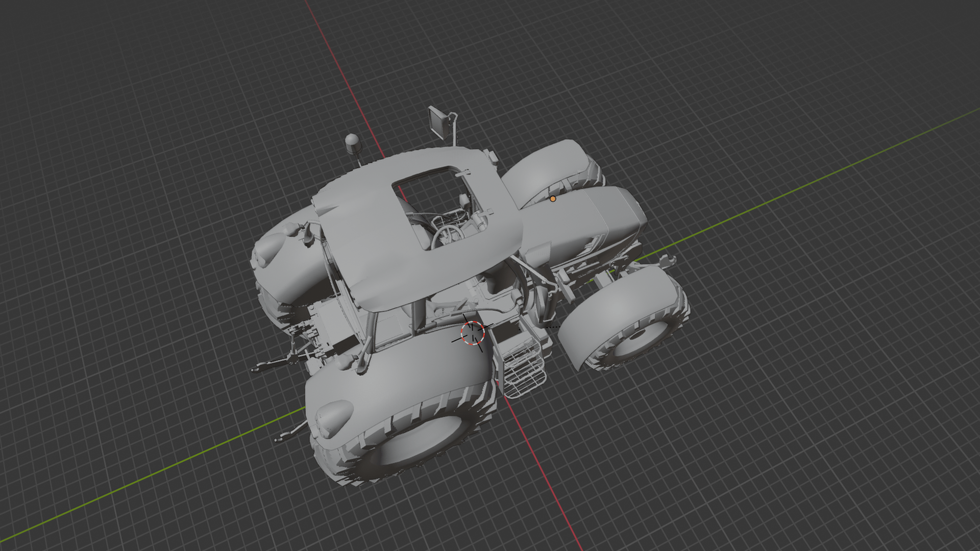Click the red-white 3D cursor
This screenshot has width=980, height=551.
(473, 333)
